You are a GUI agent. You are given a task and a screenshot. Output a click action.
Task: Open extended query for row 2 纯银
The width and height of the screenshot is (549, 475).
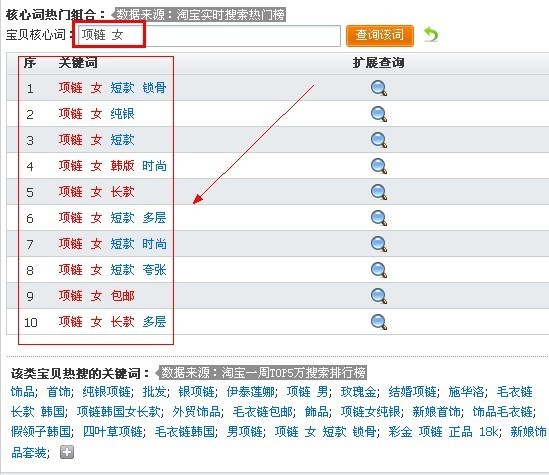[379, 114]
